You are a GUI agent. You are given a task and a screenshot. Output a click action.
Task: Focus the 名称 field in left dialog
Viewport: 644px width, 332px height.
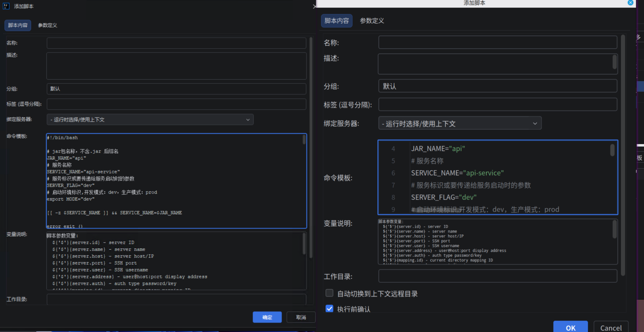click(x=176, y=43)
